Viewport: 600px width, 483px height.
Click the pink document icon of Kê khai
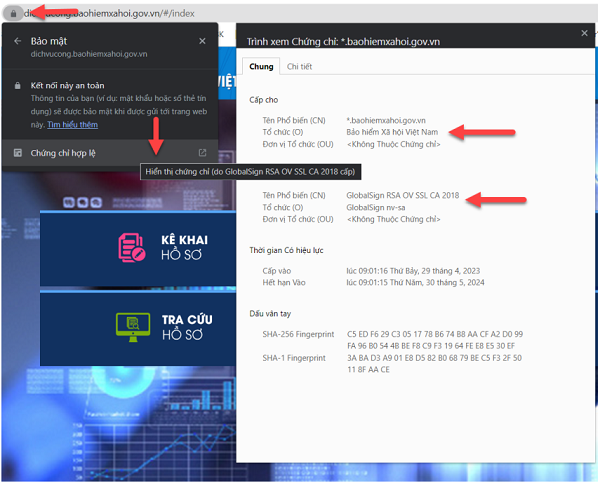(x=132, y=248)
